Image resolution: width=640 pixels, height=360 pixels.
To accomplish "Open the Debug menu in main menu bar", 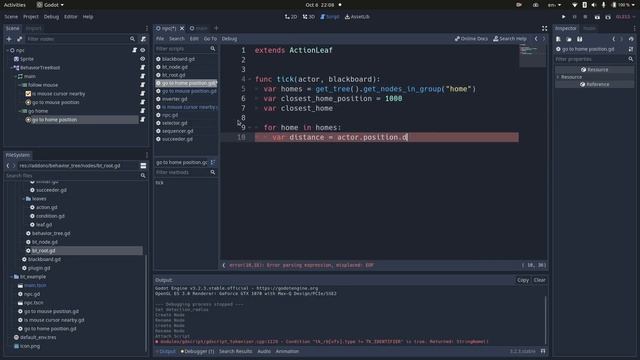I will 51,17.
